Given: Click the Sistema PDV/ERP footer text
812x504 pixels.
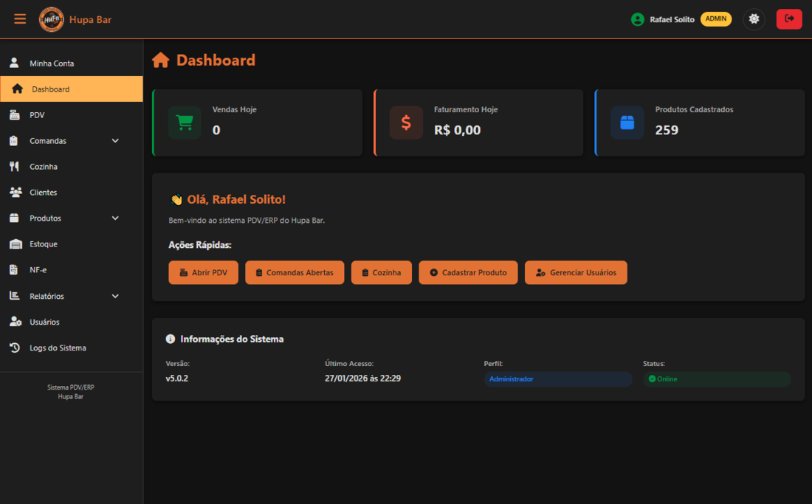Looking at the screenshot, I should [70, 387].
